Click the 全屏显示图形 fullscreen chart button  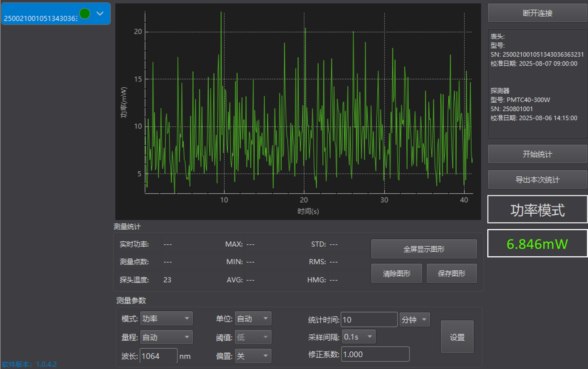[x=424, y=249]
